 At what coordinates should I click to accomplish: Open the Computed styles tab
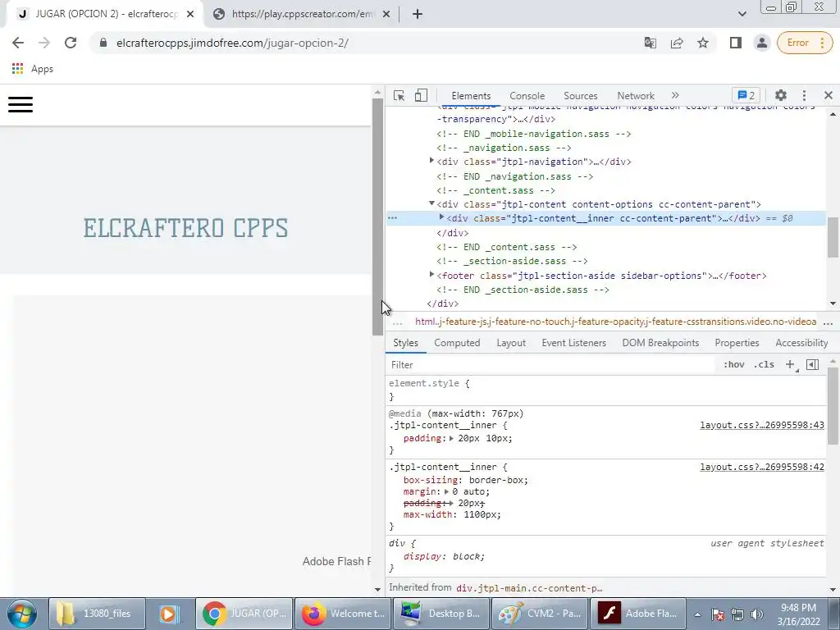(457, 343)
